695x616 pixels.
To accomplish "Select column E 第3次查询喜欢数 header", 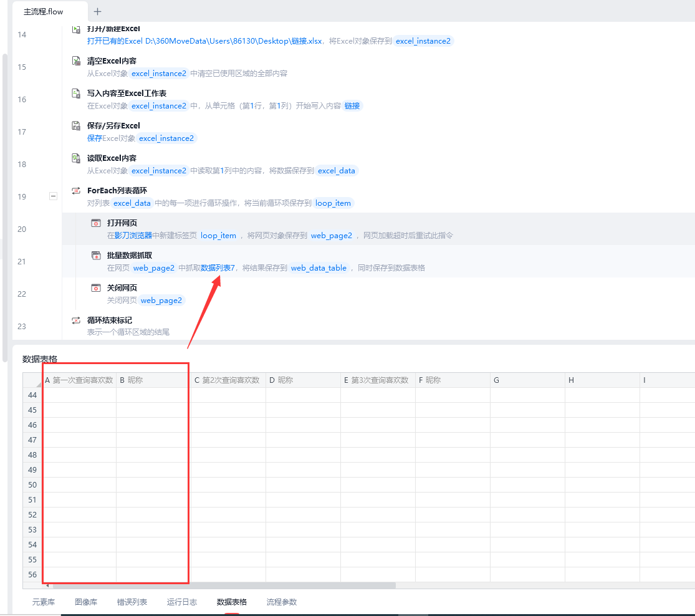I will point(378,380).
